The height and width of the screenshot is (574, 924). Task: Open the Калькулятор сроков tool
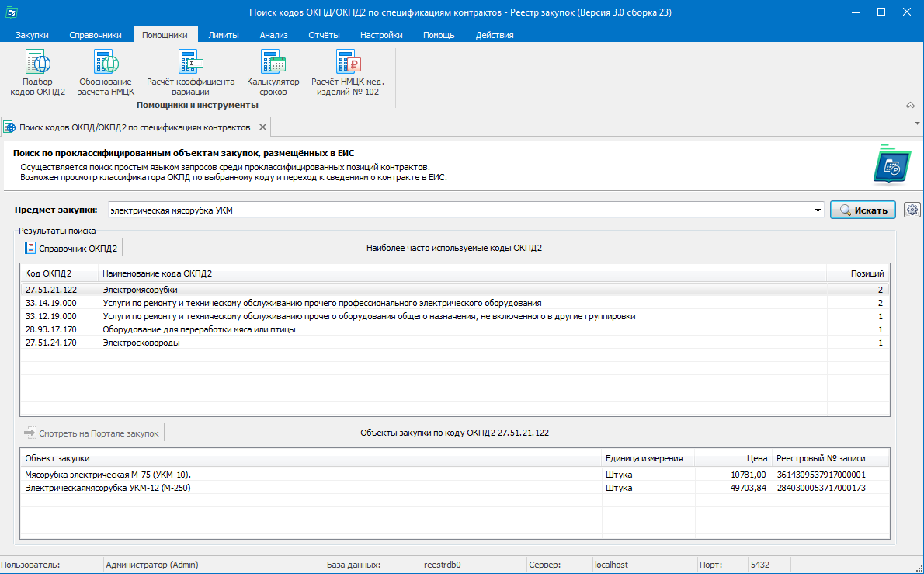(273, 72)
